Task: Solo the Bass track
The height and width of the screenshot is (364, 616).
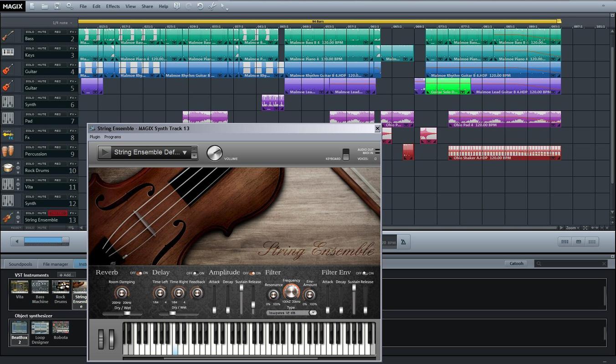Action: pyautogui.click(x=30, y=32)
